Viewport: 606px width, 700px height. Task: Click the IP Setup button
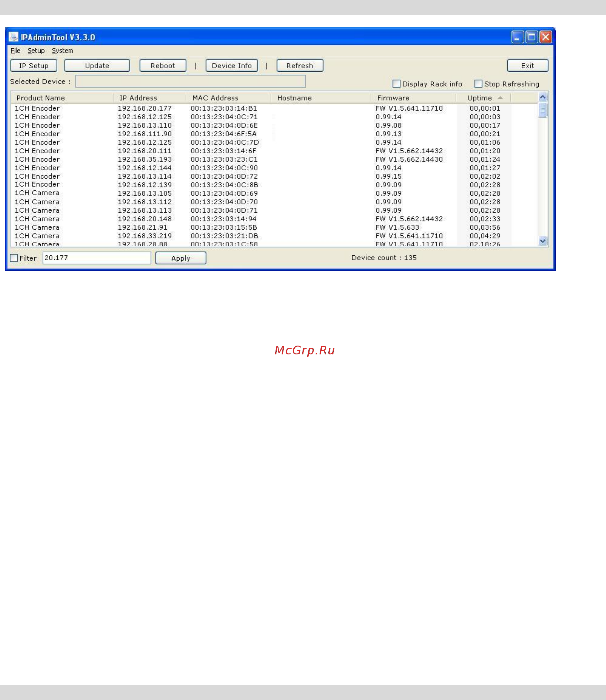(x=34, y=66)
